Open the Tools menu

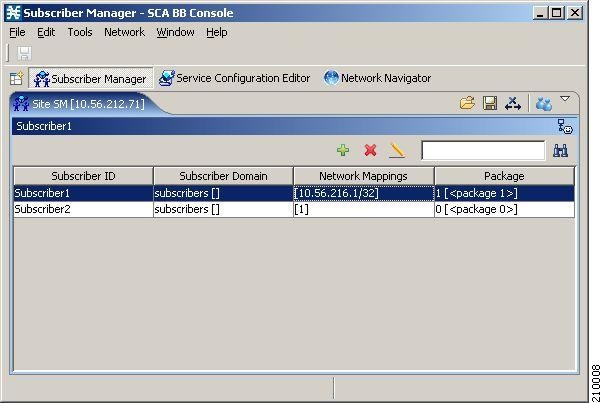click(80, 32)
